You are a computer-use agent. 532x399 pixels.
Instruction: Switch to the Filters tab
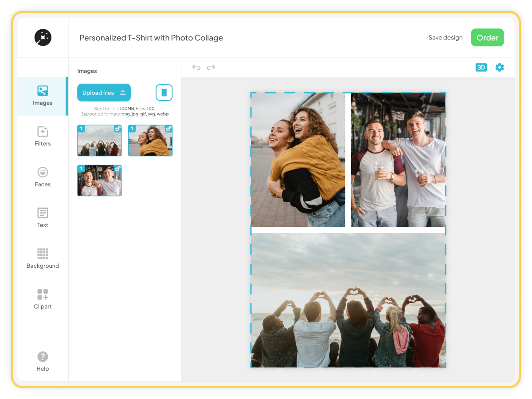click(x=43, y=137)
